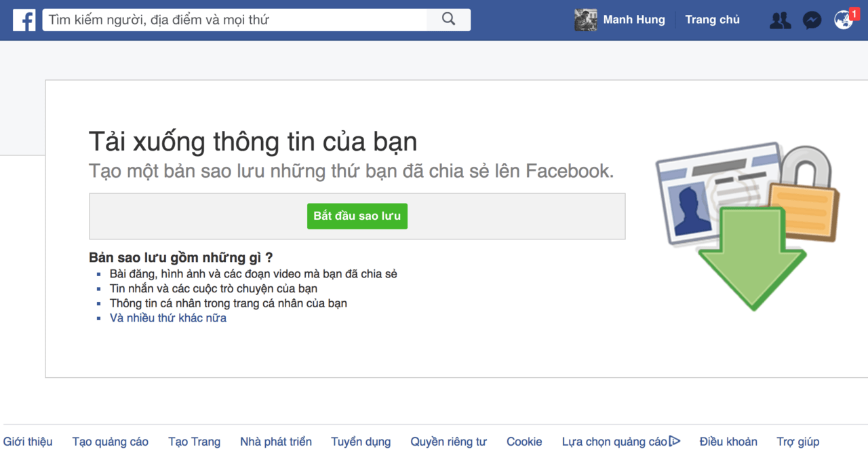Click the search magnifier button
The height and width of the screenshot is (462, 868).
(x=448, y=20)
